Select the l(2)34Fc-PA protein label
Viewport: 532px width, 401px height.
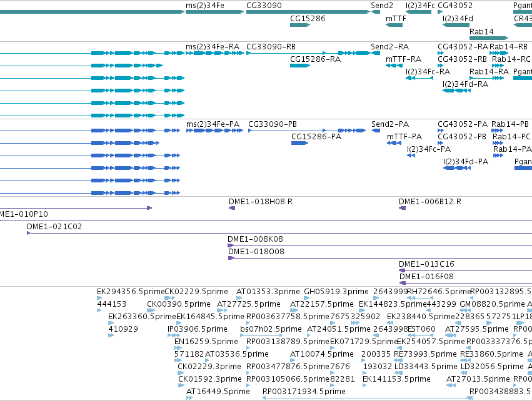pyautogui.click(x=429, y=149)
